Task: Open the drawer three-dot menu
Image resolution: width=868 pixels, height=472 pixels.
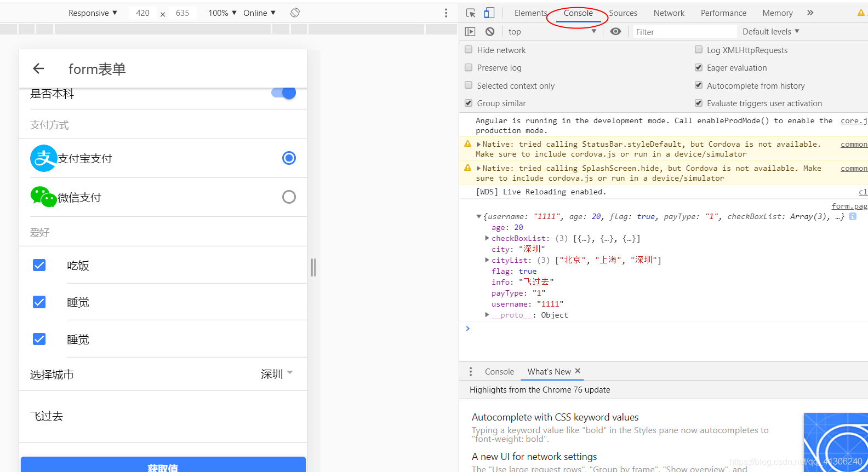Action: point(471,372)
